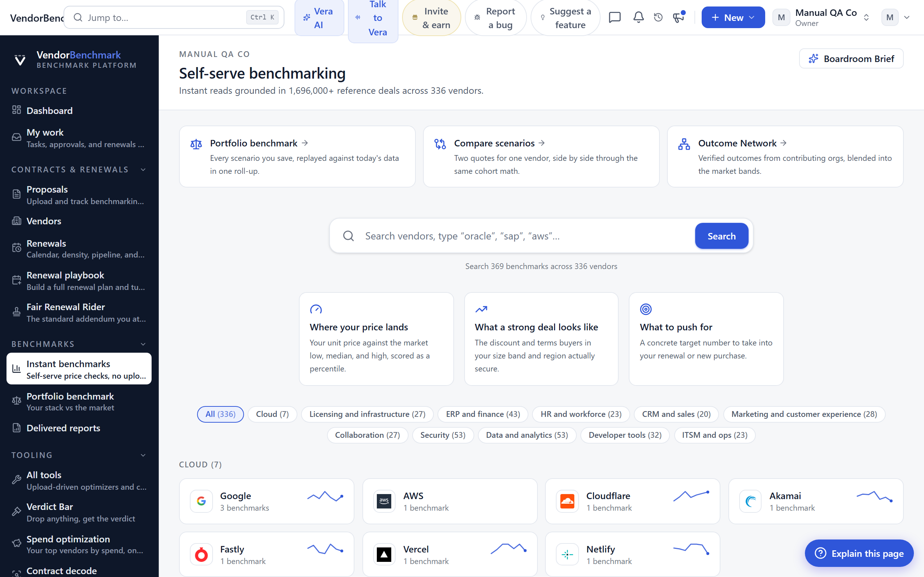Open the announcements megaphone icon
924x577 pixels.
coord(679,18)
